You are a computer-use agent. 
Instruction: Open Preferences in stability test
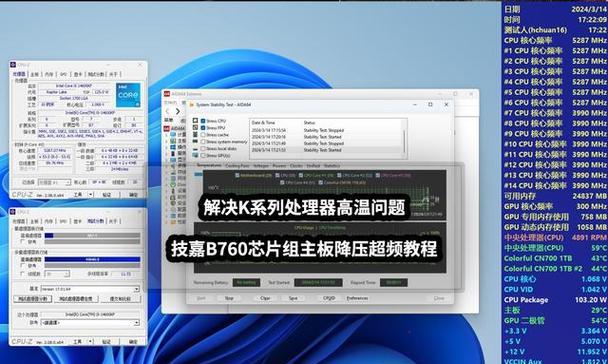pos(357,298)
